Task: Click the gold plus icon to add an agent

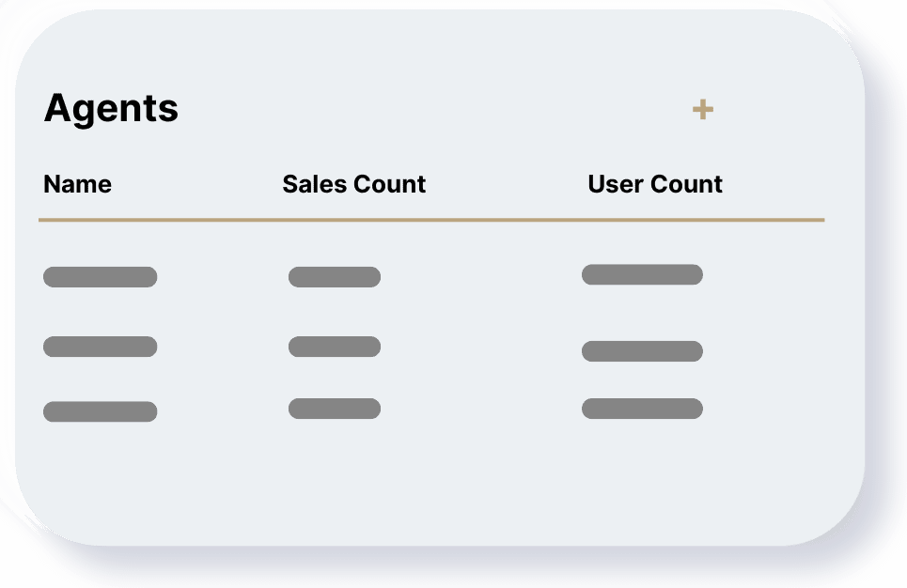Action: 701,109
